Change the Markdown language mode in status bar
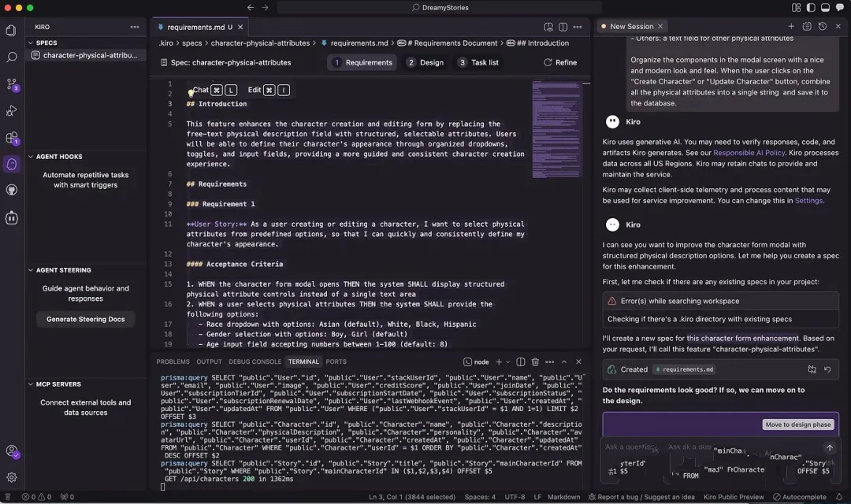The height and width of the screenshot is (504, 851). coord(563,497)
